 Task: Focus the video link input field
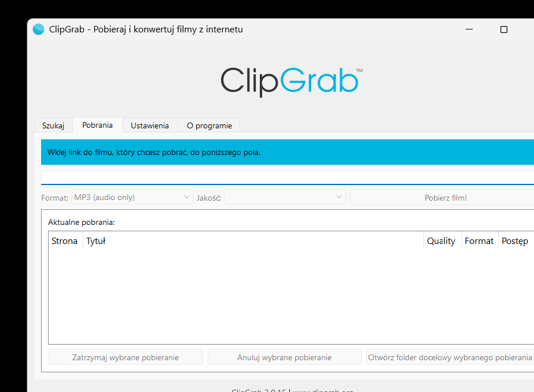[288, 177]
